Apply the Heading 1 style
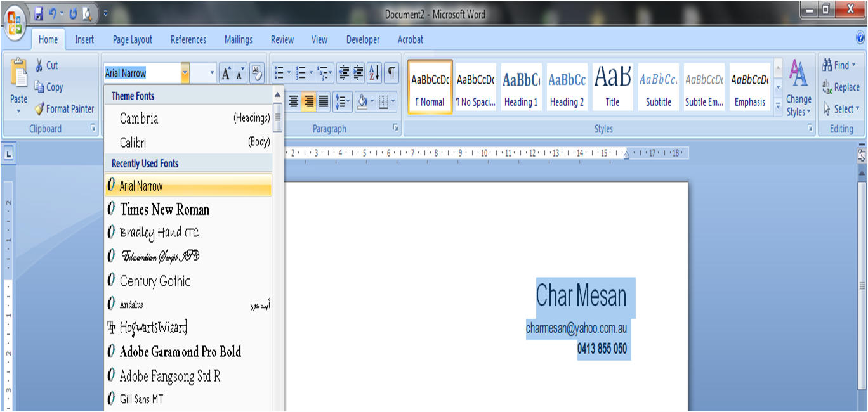Image resolution: width=868 pixels, height=412 pixels. coord(521,87)
